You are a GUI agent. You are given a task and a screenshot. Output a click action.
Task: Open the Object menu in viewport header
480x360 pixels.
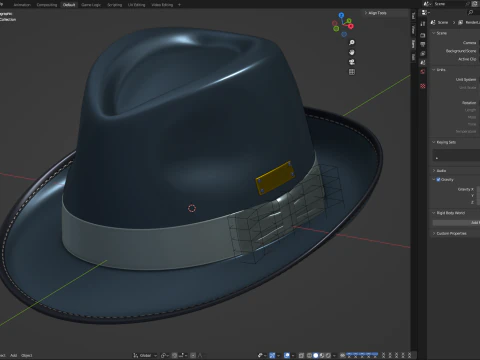[x=27, y=355]
